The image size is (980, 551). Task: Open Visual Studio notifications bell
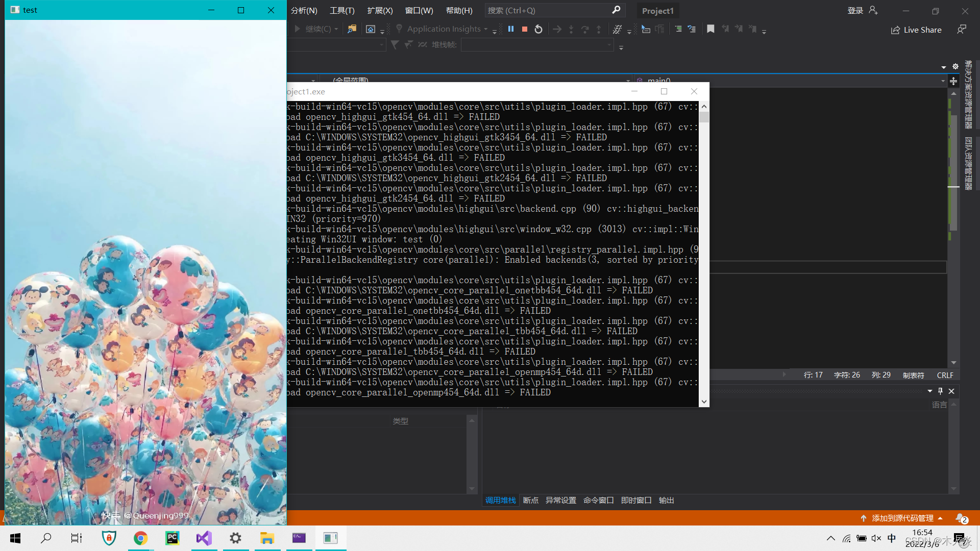961,518
